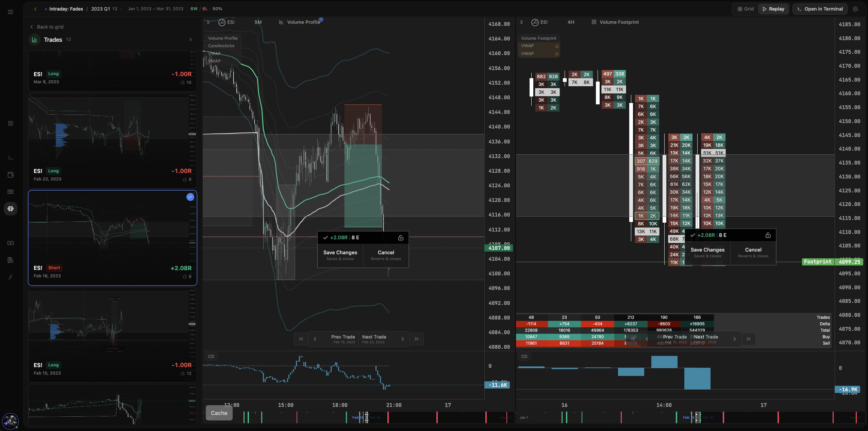Click the drag handle of the 4H chart pane
Screen dimensions: 868x431
click(521, 22)
